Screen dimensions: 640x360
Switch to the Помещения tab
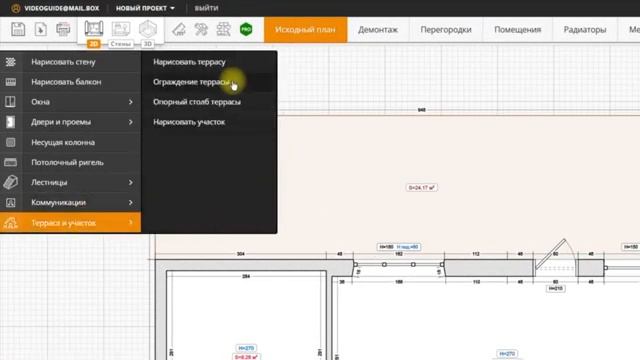tap(518, 29)
